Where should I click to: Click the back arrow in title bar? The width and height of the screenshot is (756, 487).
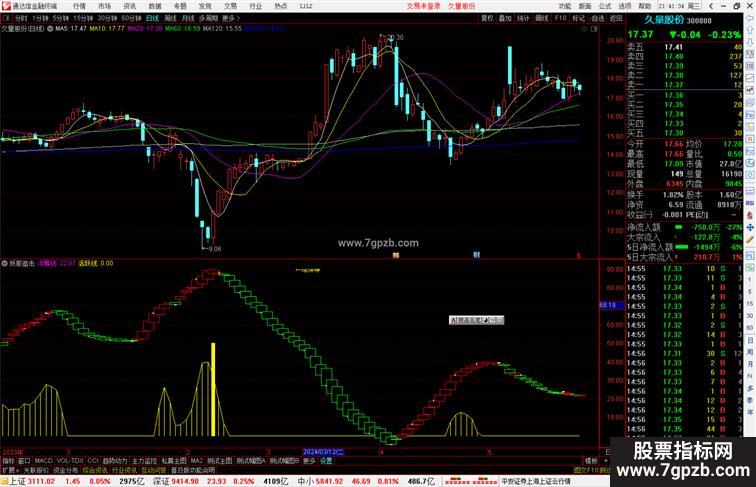[711, 6]
